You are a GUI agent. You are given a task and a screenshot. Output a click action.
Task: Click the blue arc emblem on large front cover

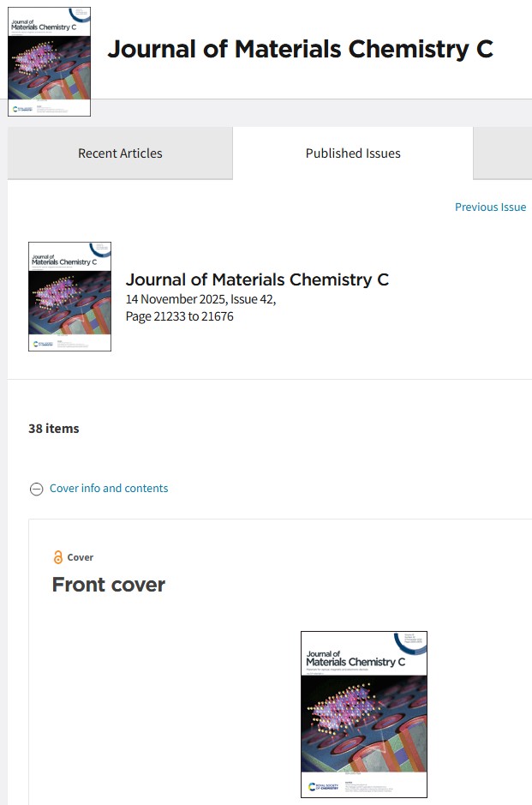(x=410, y=643)
